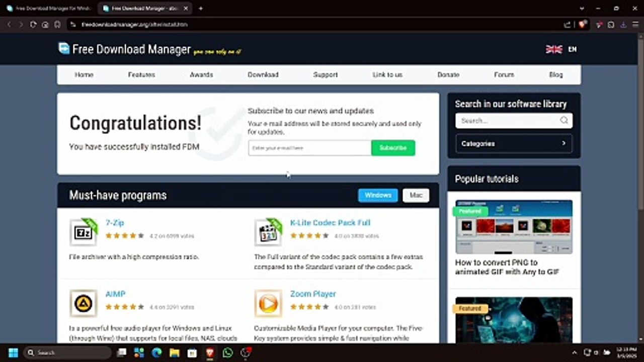Open the K-Lite Codec Pack Full link
The height and width of the screenshot is (362, 644).
330,223
